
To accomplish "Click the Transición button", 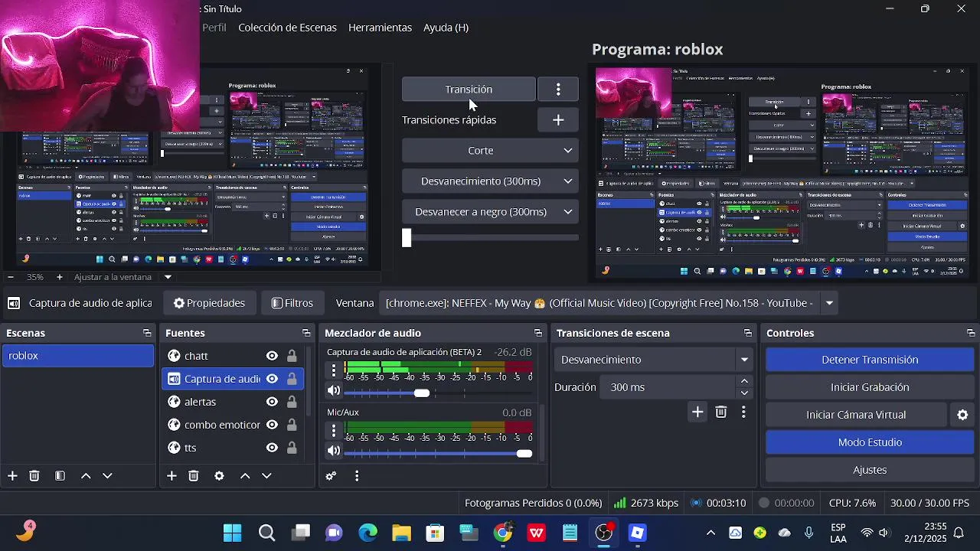I will (x=469, y=90).
